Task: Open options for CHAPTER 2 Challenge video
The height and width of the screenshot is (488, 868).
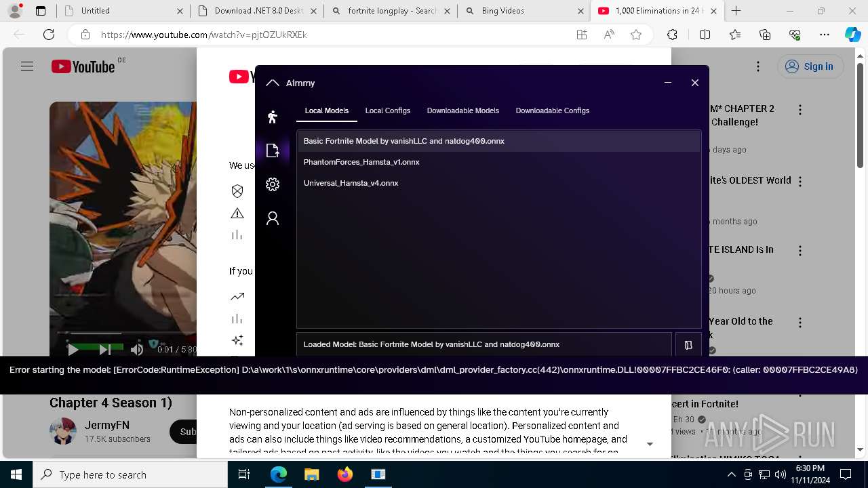Action: click(800, 110)
